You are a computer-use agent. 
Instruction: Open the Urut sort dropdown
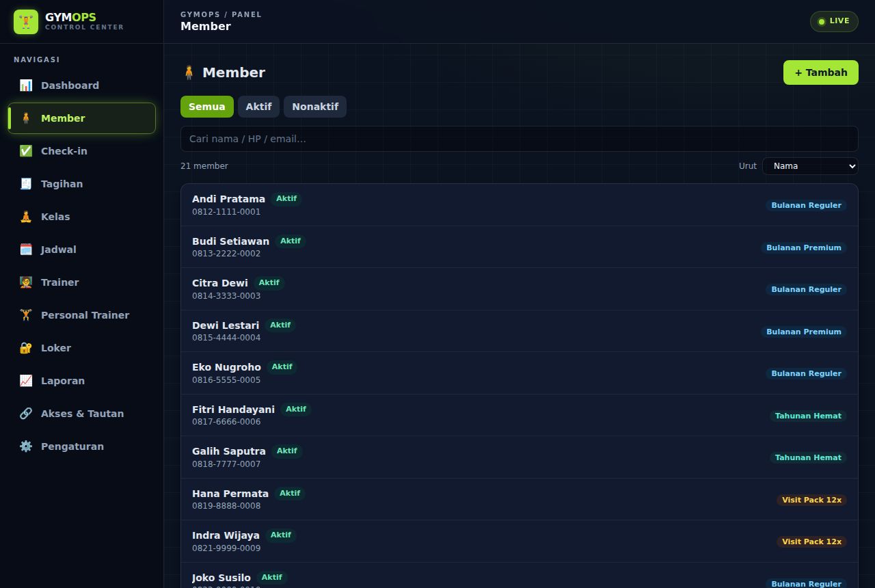(810, 166)
